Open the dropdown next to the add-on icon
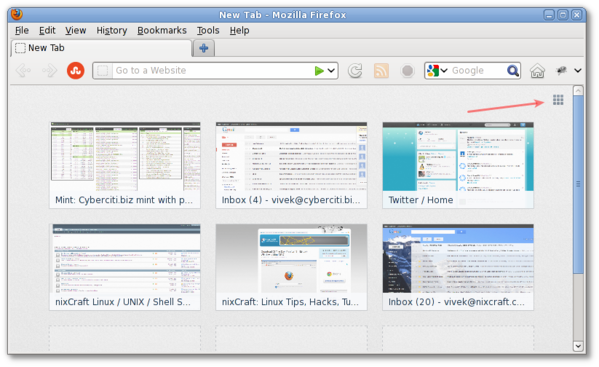 [578, 71]
